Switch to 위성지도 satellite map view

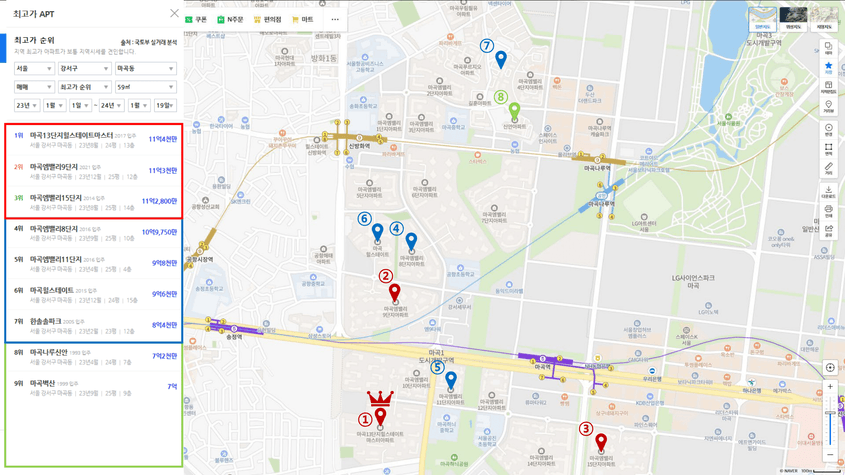click(793, 19)
